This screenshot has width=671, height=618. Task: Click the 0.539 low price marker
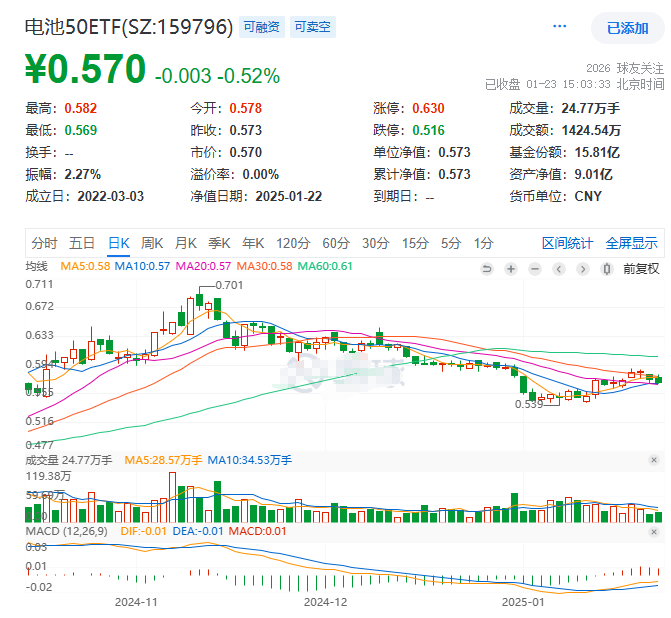coord(528,404)
